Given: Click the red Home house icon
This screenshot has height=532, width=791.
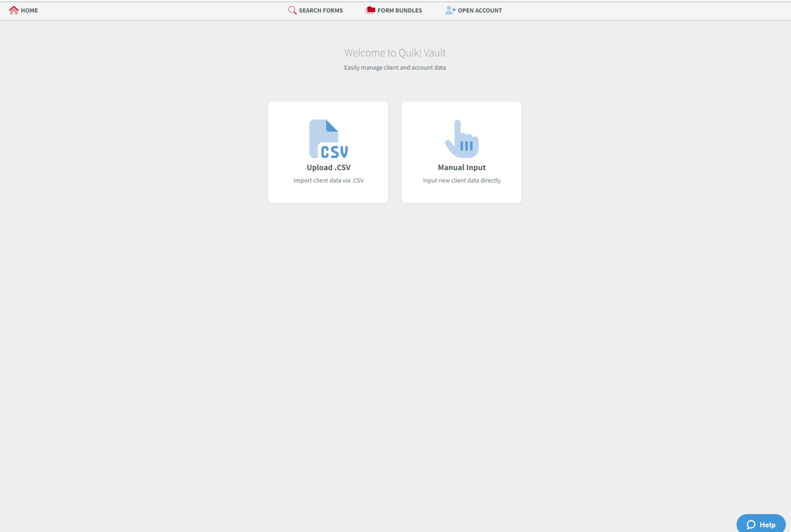Looking at the screenshot, I should (x=14, y=10).
